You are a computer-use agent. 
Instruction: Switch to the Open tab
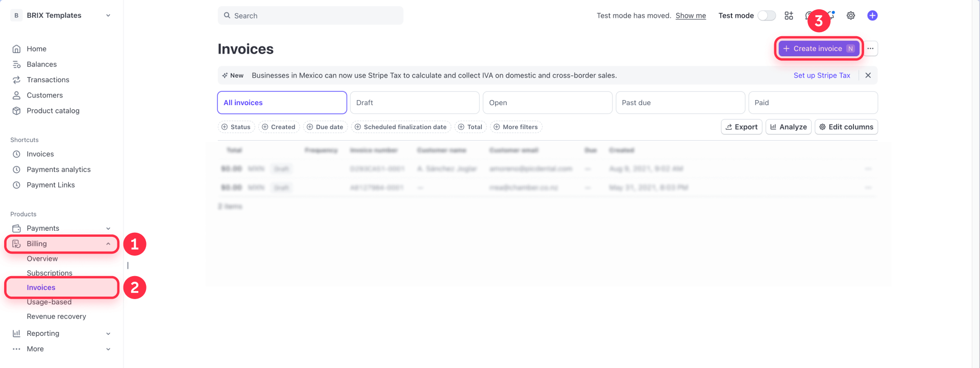547,103
